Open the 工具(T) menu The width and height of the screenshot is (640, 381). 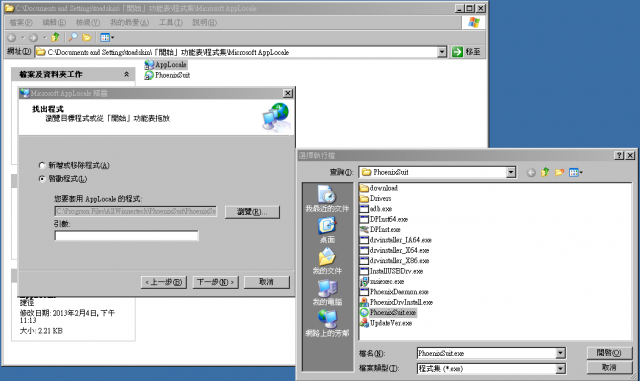coord(171,22)
